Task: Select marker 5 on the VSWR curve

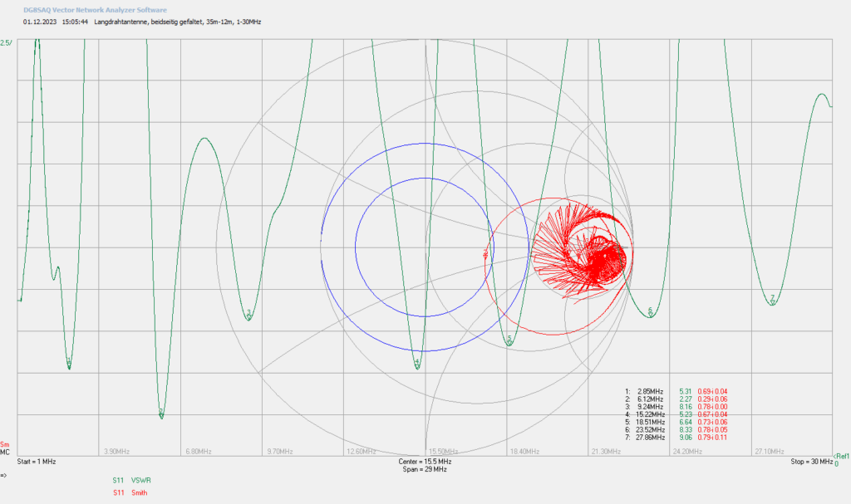Action: tap(509, 340)
